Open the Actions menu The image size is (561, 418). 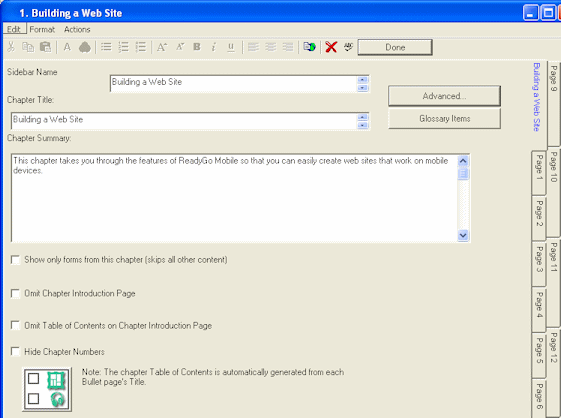tap(77, 29)
